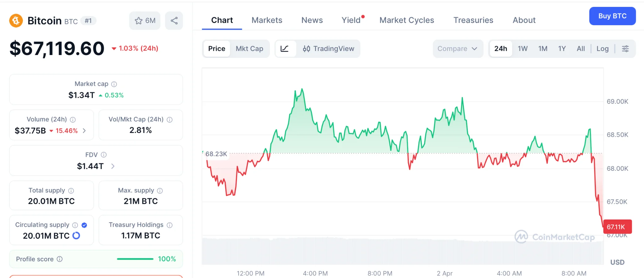Select the TradingView candlestick chart icon

pyautogui.click(x=307, y=49)
